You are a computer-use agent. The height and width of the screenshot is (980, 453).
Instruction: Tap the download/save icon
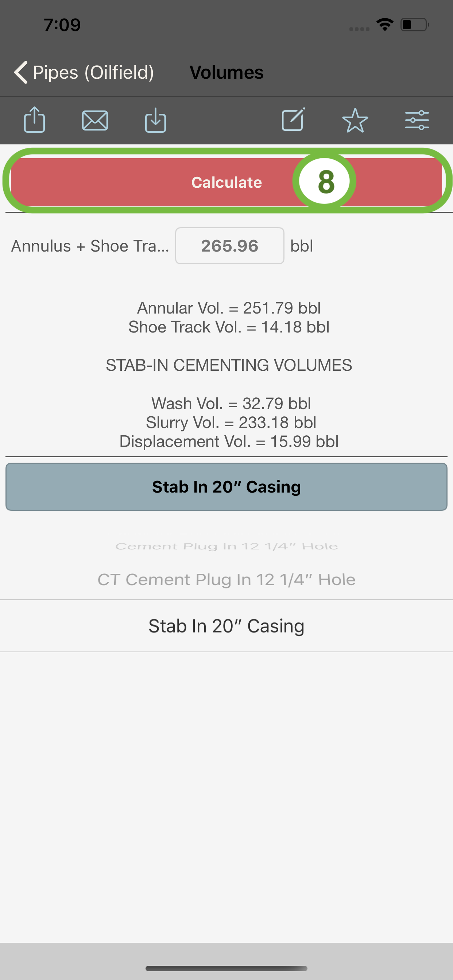[x=155, y=120]
